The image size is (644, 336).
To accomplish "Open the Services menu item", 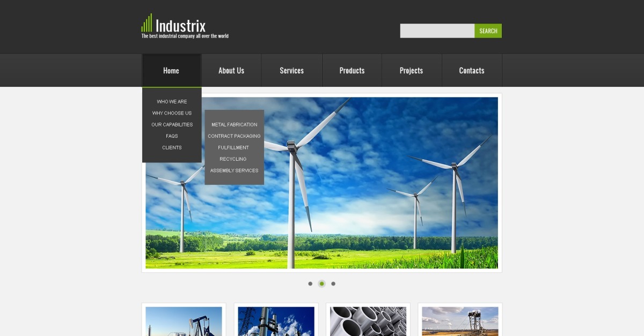I will pos(291,70).
